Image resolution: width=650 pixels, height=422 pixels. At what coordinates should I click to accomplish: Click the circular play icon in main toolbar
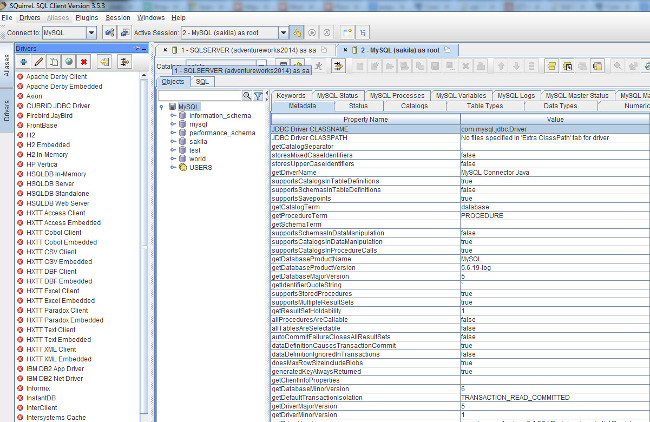click(x=312, y=32)
